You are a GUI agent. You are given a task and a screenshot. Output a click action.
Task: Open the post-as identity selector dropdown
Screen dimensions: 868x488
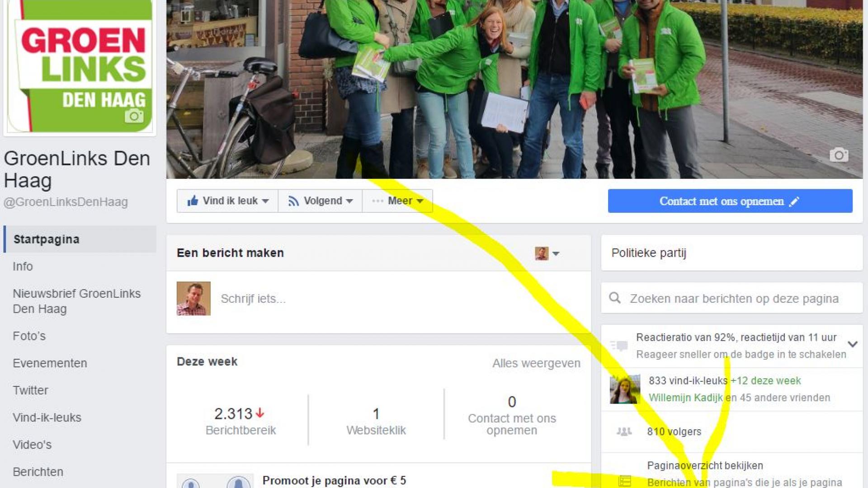click(547, 253)
